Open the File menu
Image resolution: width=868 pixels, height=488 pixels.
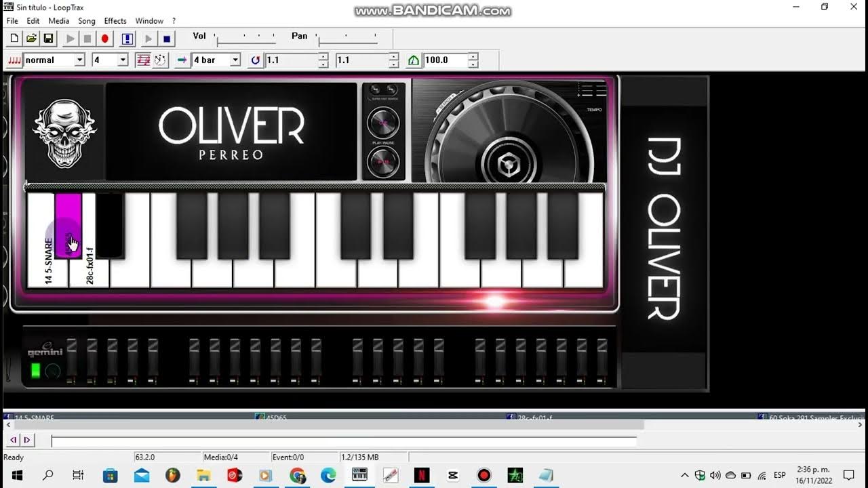coord(12,21)
